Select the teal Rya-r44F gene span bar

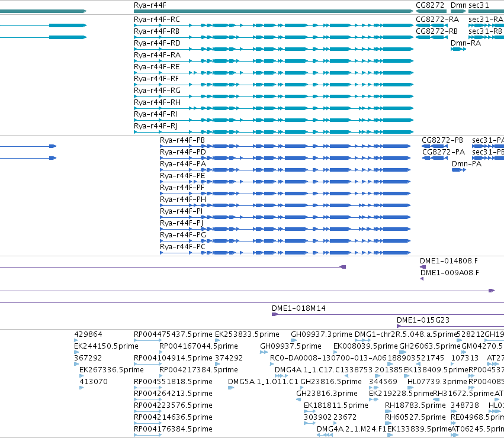[274, 11]
